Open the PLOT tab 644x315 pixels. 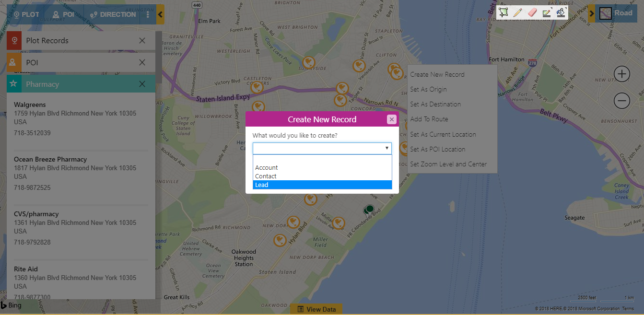point(26,14)
